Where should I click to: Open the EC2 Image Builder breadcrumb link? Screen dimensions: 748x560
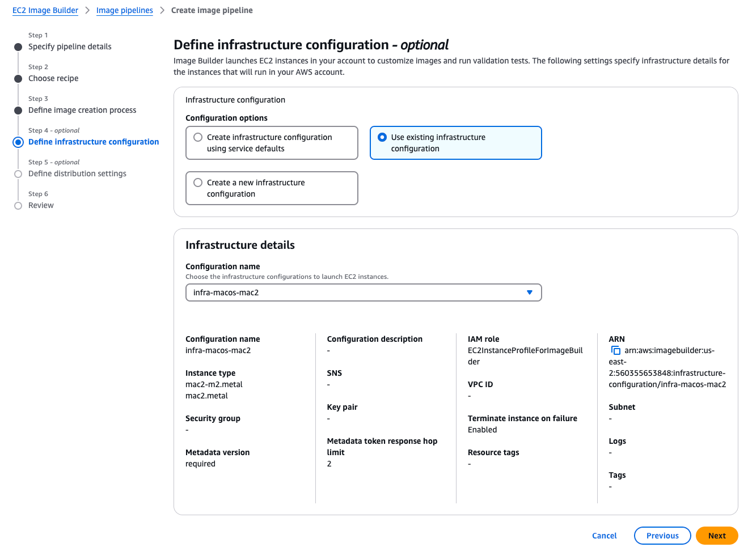[45, 10]
